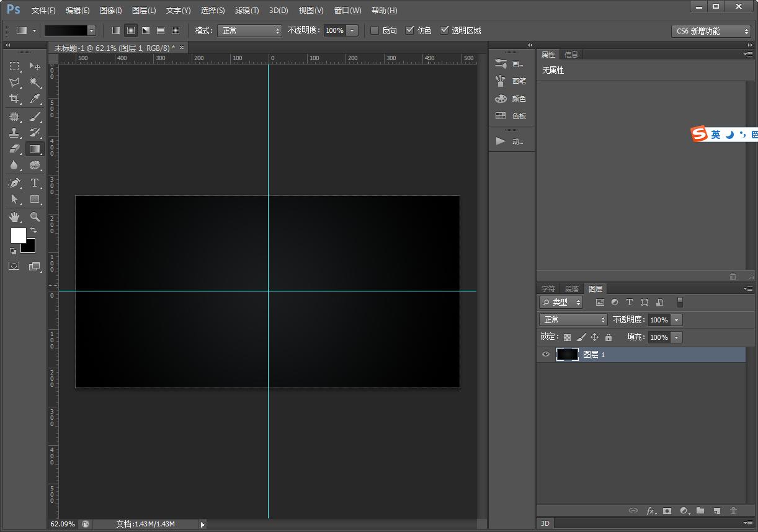This screenshot has width=758, height=532.
Task: Choose the Eraser tool
Action: click(x=14, y=149)
